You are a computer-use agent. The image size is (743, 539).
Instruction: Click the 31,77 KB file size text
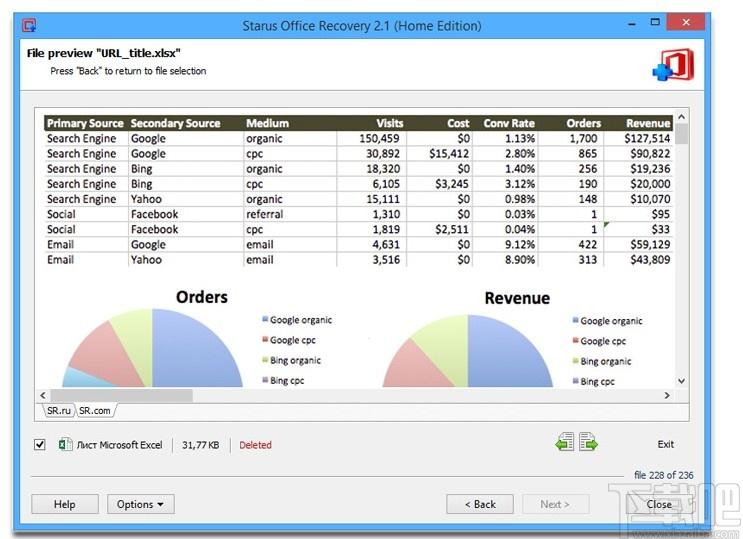coord(200,445)
